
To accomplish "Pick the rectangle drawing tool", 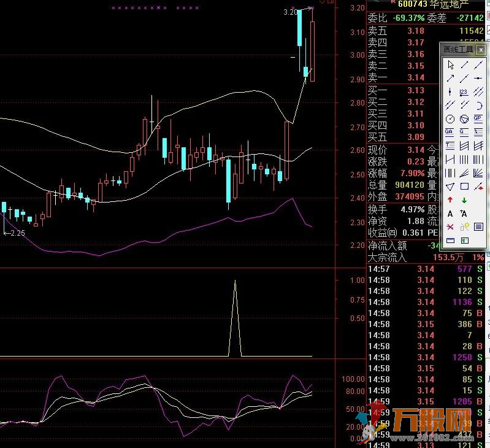I will (x=464, y=186).
